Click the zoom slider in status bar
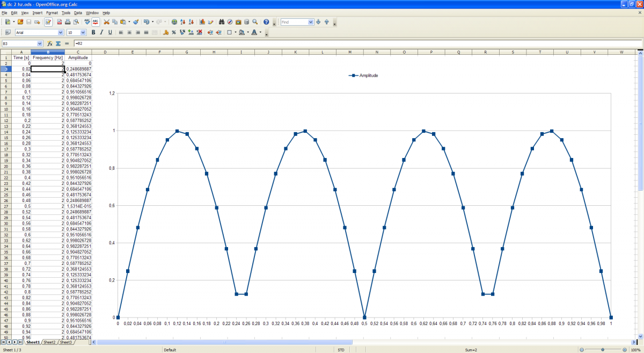 click(603, 350)
